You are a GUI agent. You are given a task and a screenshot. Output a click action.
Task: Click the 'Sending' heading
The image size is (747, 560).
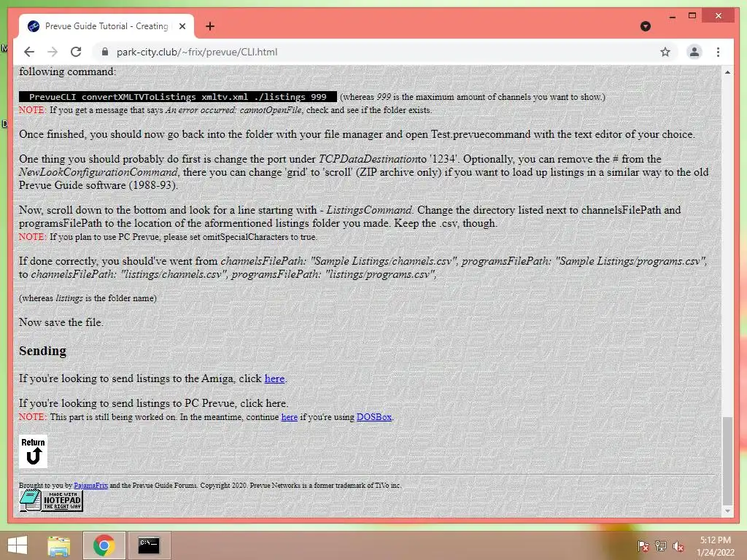42,351
